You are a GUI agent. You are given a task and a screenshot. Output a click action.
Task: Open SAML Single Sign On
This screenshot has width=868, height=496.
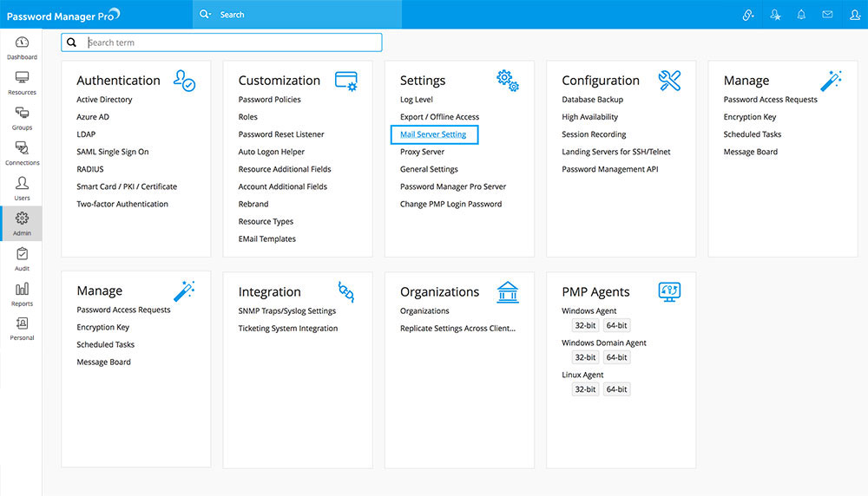click(112, 152)
